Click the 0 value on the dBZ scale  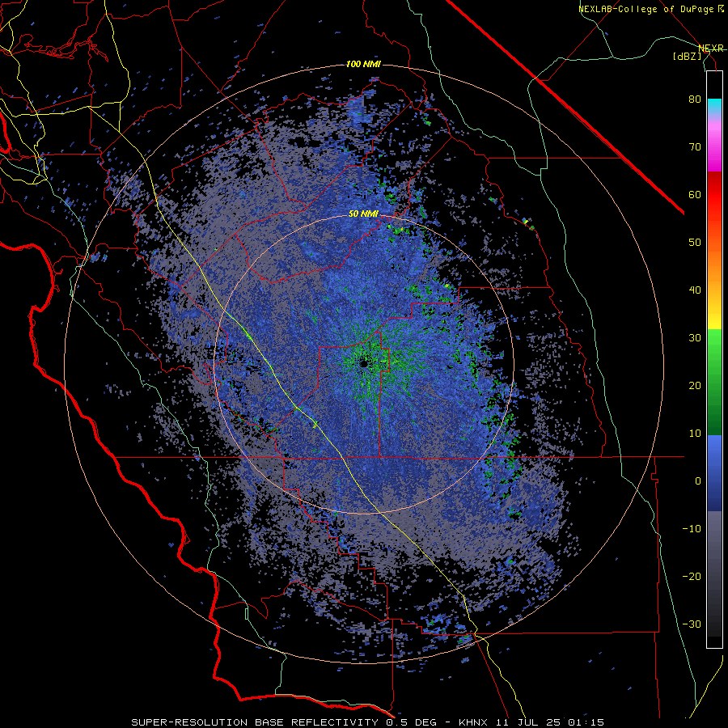tap(698, 481)
